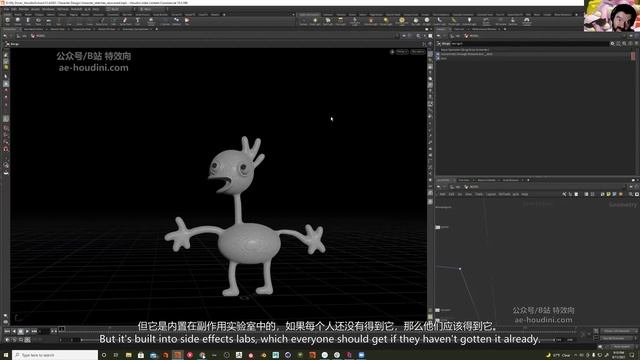Switch to the Animation Editor pane tab
640x360 pixels.
pos(33,29)
